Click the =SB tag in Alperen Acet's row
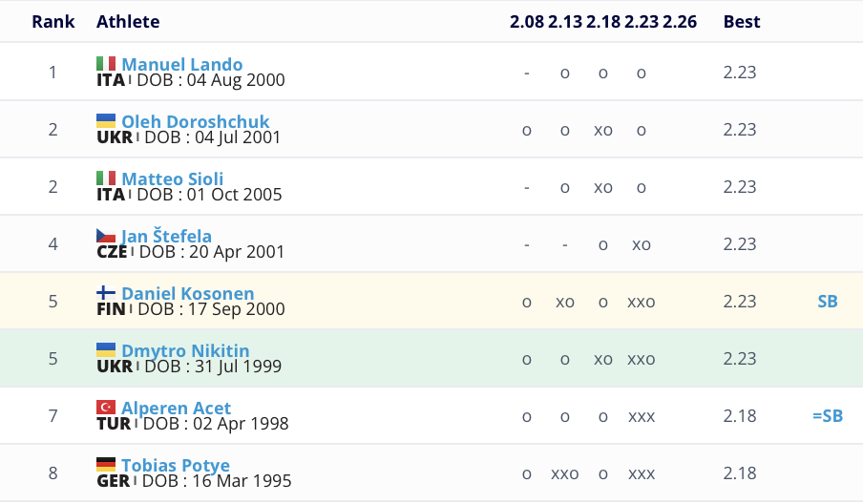This screenshot has height=504, width=863. [827, 416]
